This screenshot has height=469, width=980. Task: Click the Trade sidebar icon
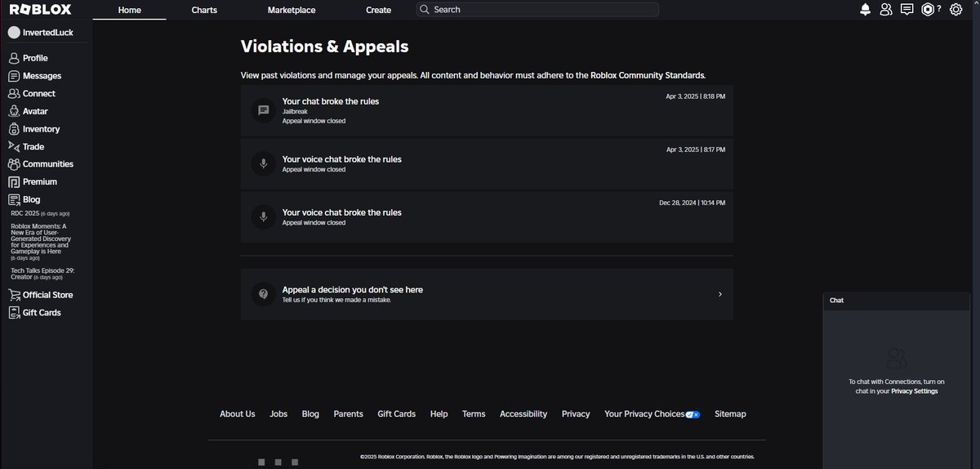pos(14,146)
